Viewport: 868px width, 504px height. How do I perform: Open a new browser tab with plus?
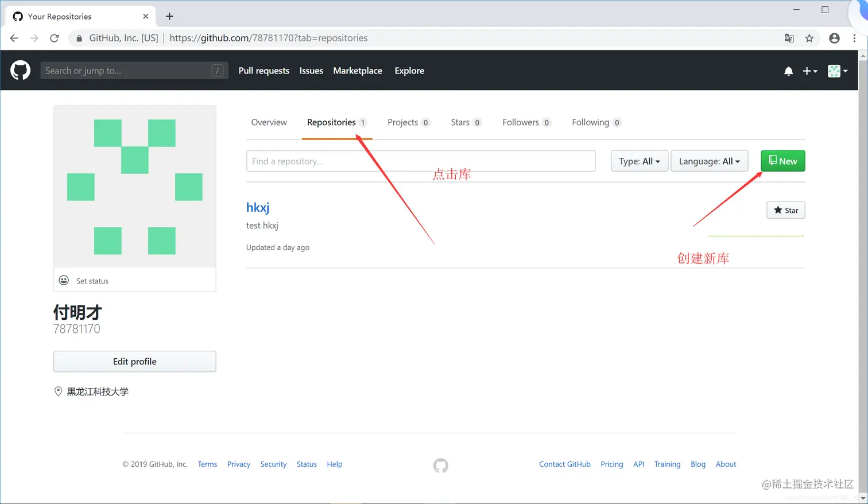169,16
